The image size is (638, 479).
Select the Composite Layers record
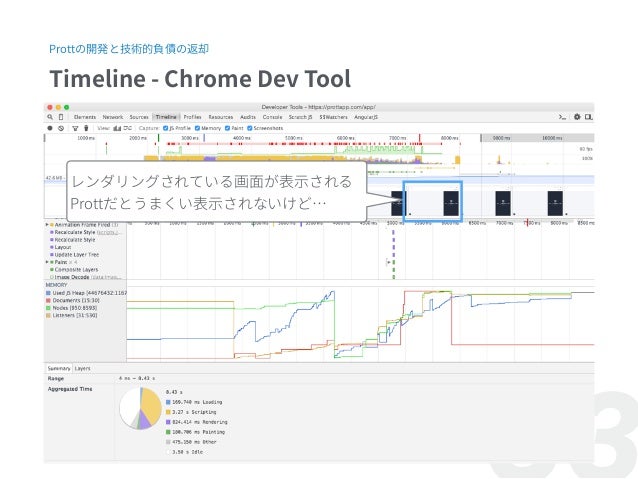point(76,270)
